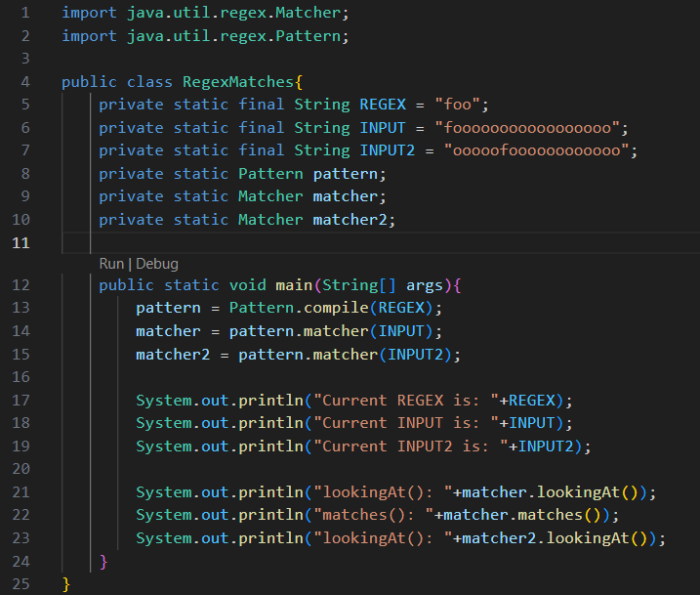Viewport: 700px width, 595px height.
Task: Click the import Pattern statement on line 2
Action: (x=205, y=36)
